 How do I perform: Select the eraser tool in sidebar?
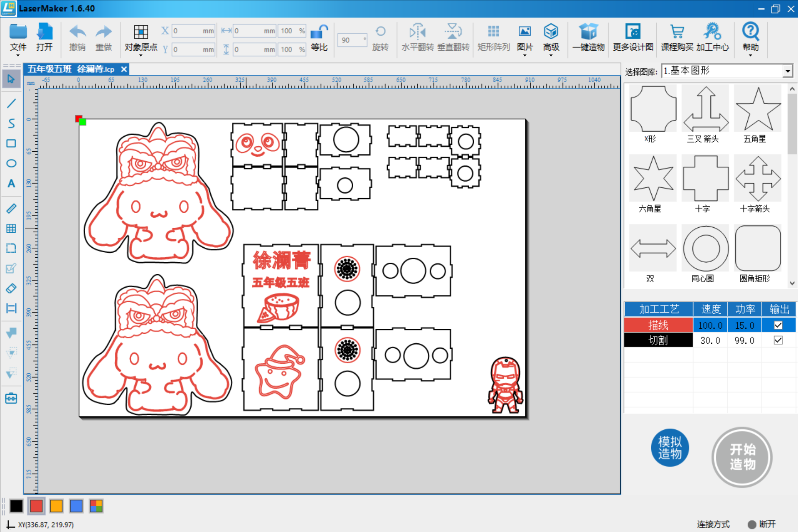click(11, 288)
